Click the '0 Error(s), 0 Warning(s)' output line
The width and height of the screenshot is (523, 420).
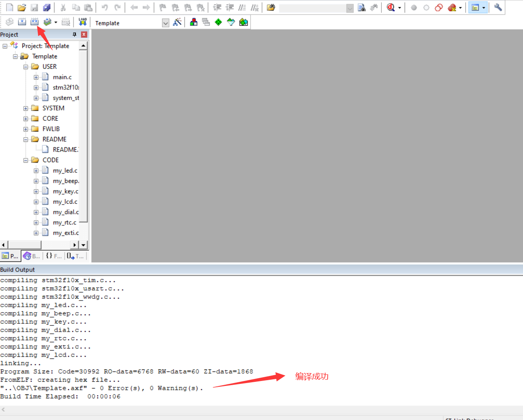click(102, 388)
